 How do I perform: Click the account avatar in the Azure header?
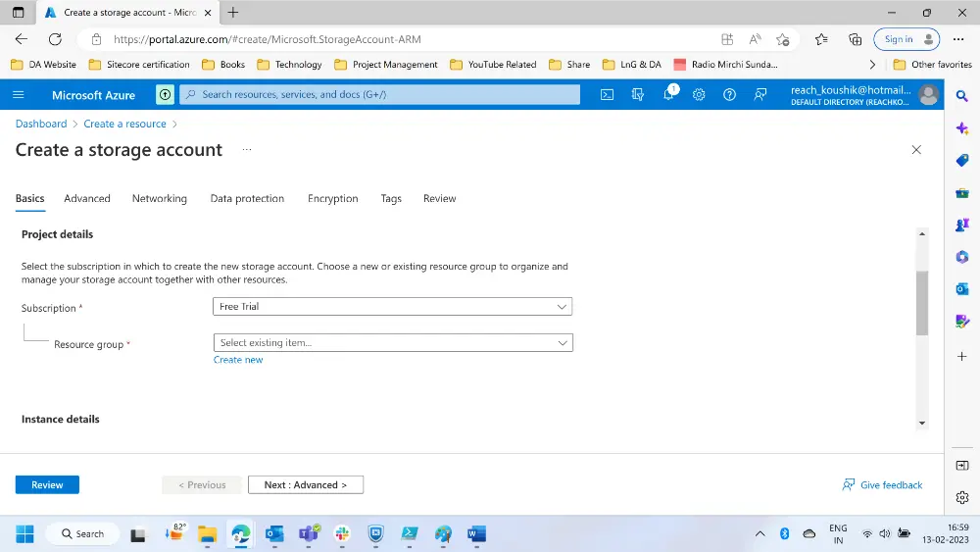coord(929,95)
